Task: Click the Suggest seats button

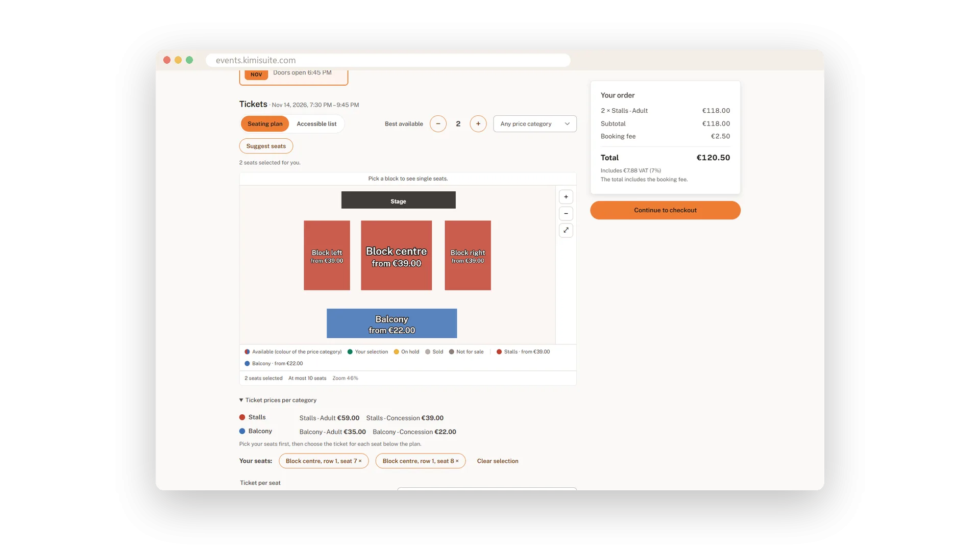Action: pyautogui.click(x=266, y=146)
